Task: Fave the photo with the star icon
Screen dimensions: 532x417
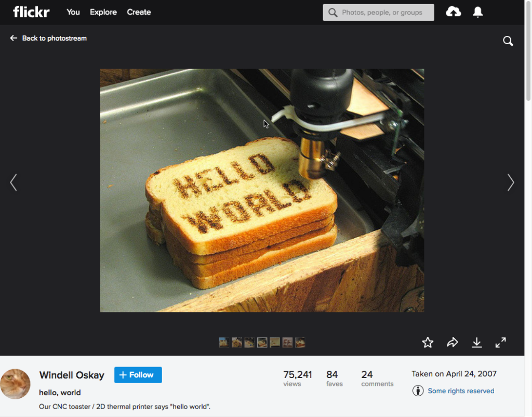Action: pyautogui.click(x=428, y=342)
